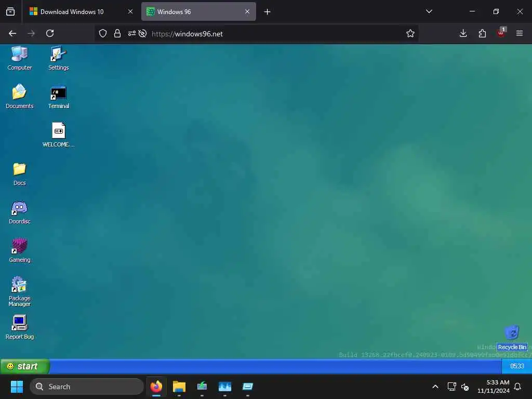Image resolution: width=532 pixels, height=399 pixels.
Task: Open the Windows clock showing 5:33 AM
Action: pos(494,387)
